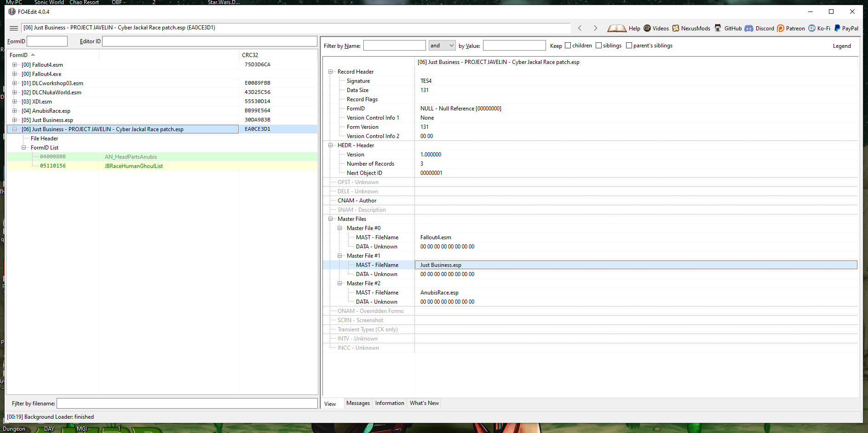
Task: Select AnubisRace.esp master filename value
Action: coord(439,293)
